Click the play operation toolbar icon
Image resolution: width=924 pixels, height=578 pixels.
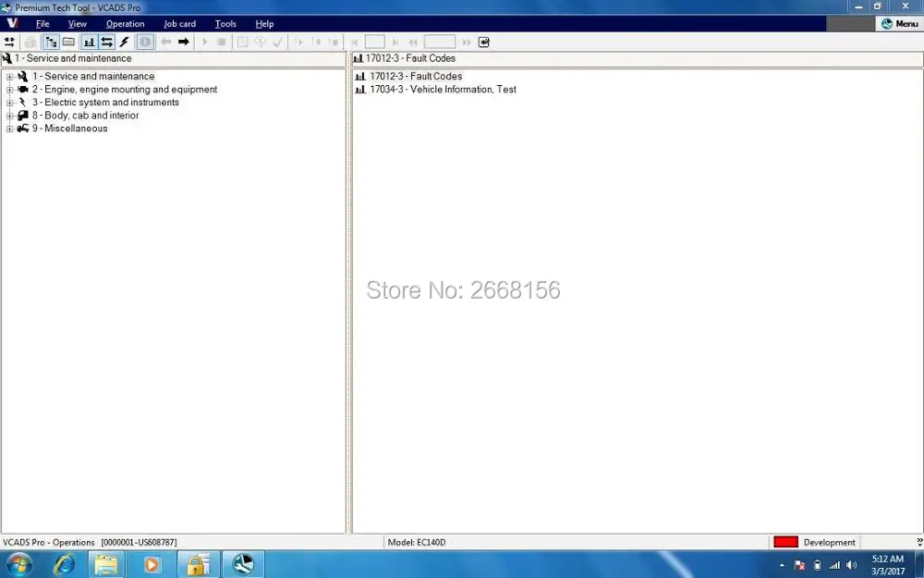(x=204, y=42)
